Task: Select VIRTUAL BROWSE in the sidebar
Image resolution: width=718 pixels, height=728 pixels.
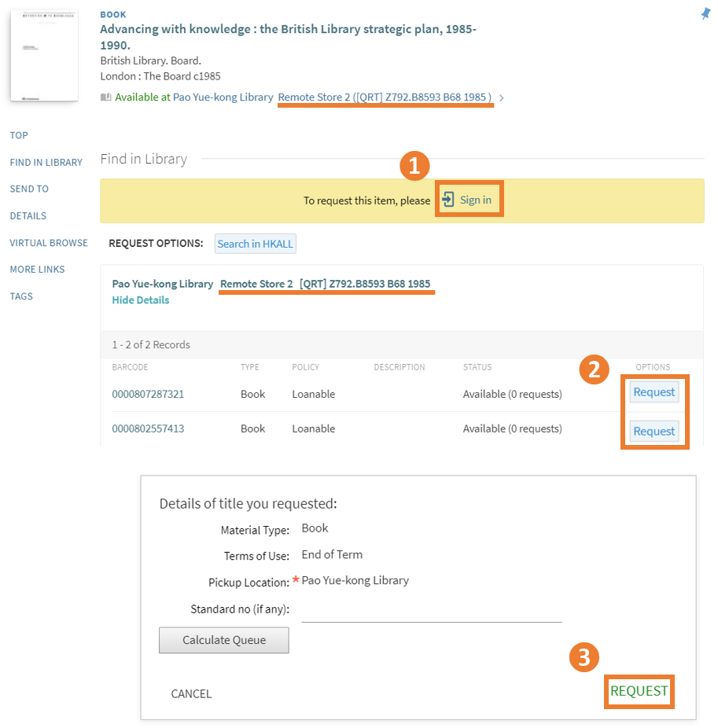Action: pyautogui.click(x=48, y=242)
